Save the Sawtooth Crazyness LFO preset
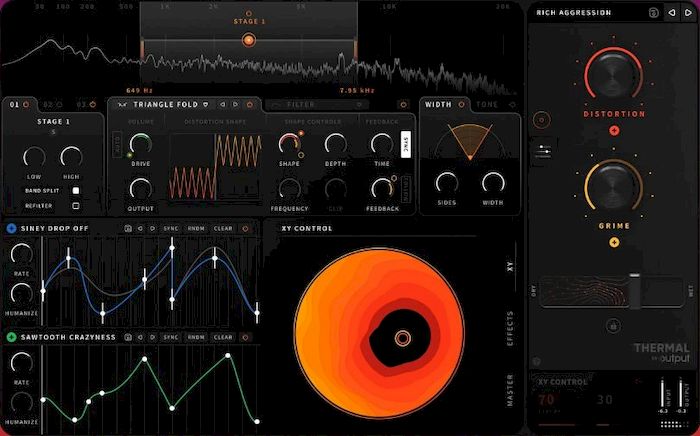This screenshot has width=700, height=436. click(128, 337)
